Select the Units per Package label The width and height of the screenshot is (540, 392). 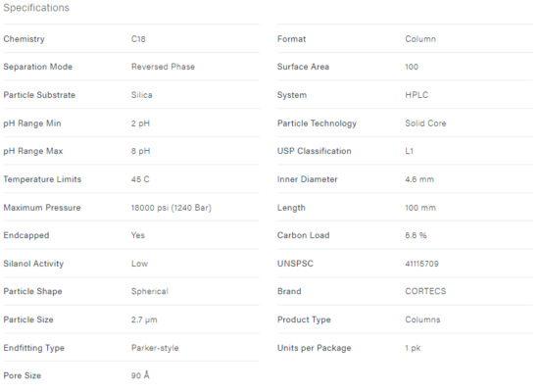click(314, 348)
